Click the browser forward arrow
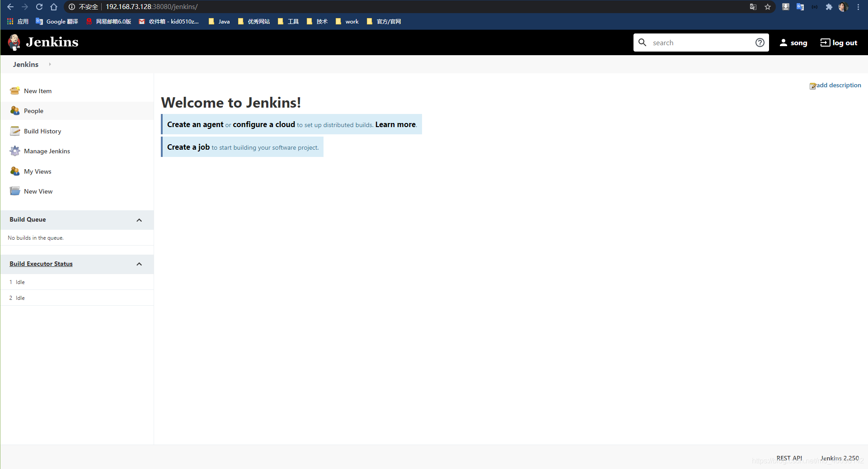This screenshot has height=469, width=868. 25,7
